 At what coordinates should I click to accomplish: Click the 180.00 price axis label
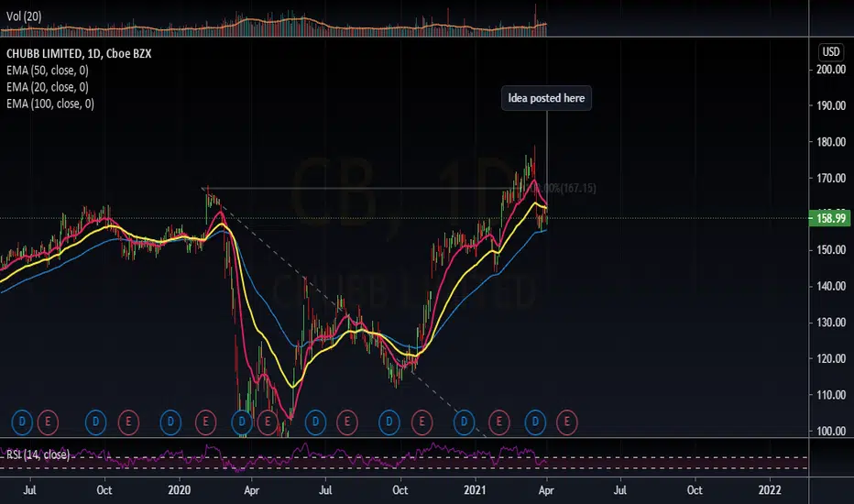[830, 142]
